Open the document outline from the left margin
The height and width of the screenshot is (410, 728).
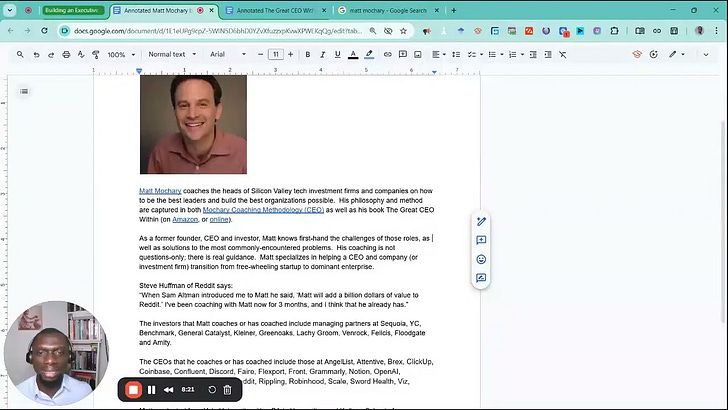coord(24,91)
